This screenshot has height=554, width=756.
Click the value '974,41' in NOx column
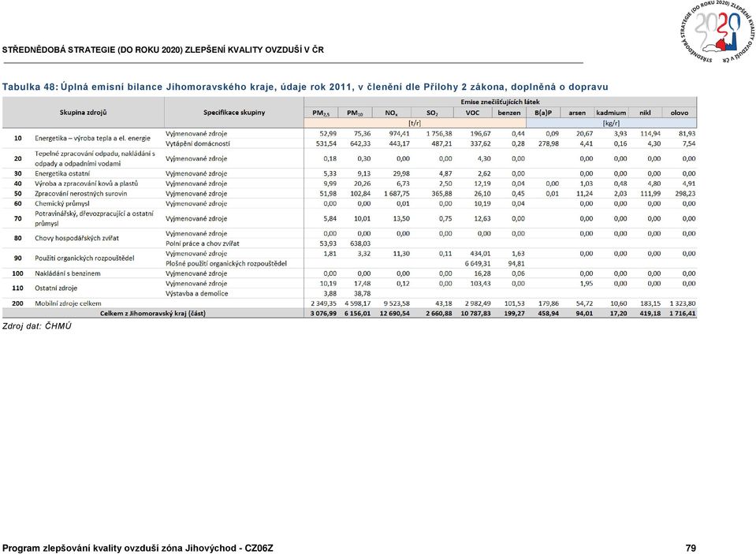399,133
